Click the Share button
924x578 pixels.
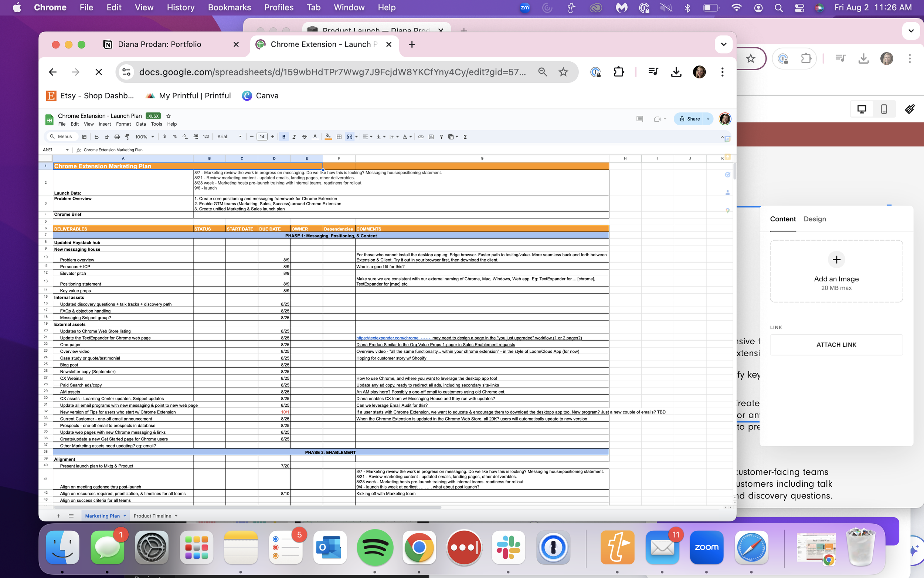pyautogui.click(x=689, y=119)
